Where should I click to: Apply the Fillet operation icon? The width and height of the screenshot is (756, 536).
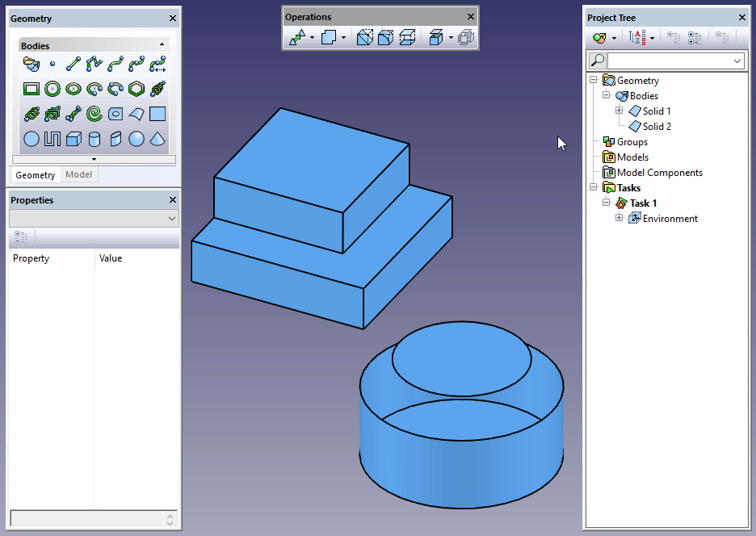click(x=386, y=37)
